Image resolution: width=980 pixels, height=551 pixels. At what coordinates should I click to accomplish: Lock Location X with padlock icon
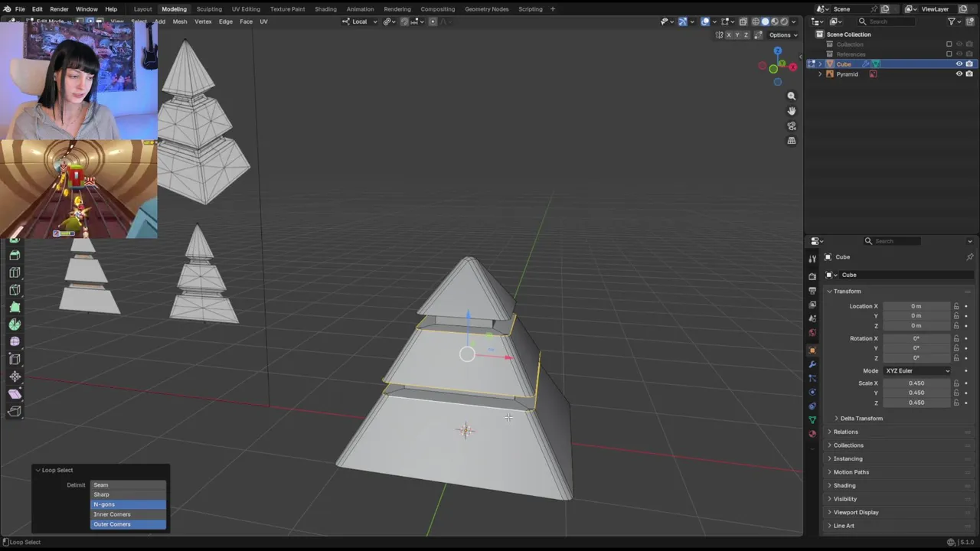956,306
